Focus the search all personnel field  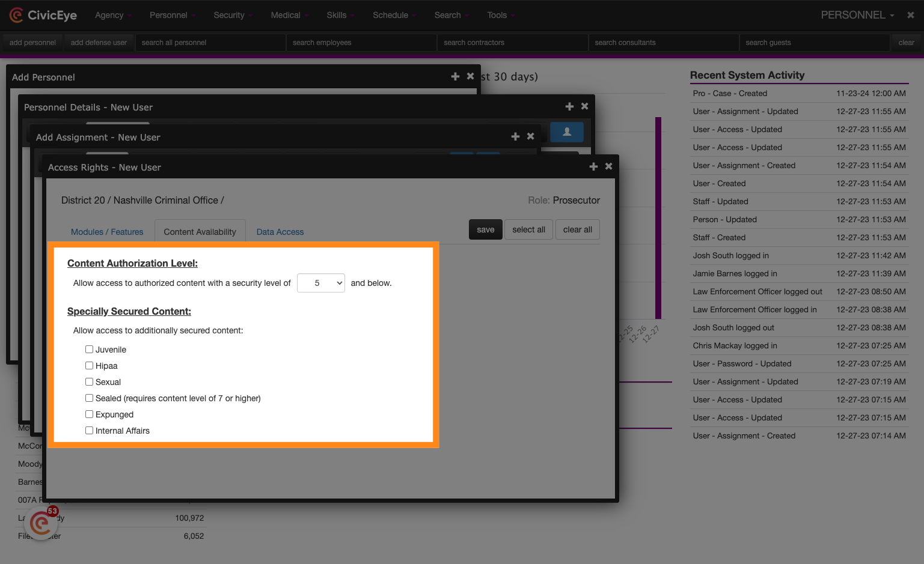point(210,43)
